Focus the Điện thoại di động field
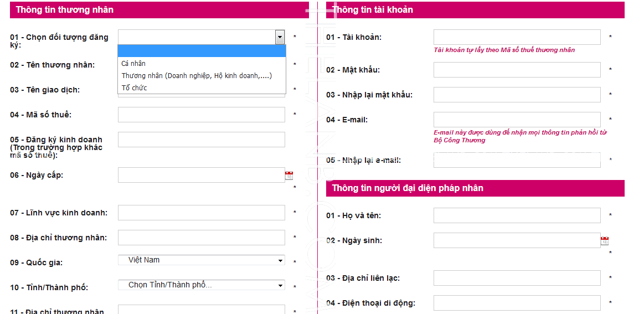The image size is (644, 314). click(x=517, y=303)
